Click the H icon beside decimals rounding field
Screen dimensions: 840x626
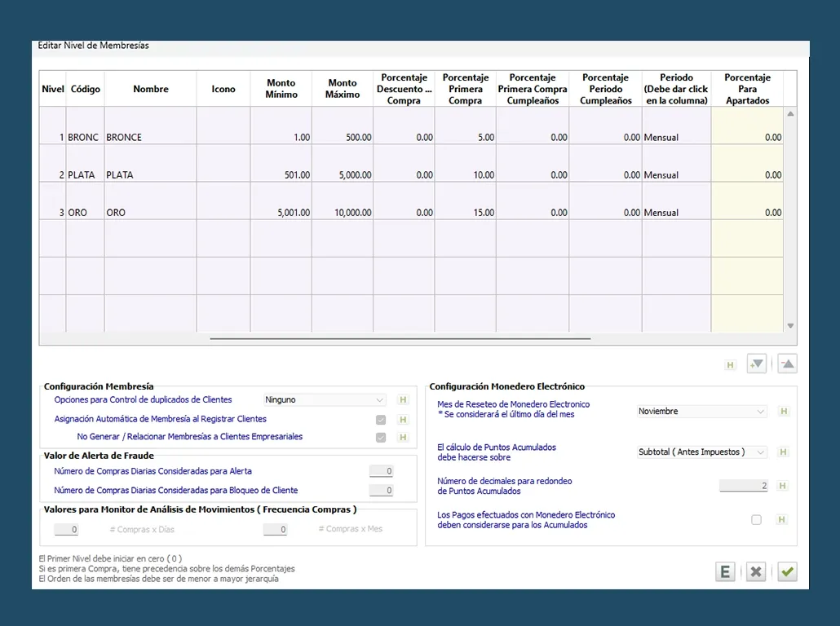coord(784,486)
